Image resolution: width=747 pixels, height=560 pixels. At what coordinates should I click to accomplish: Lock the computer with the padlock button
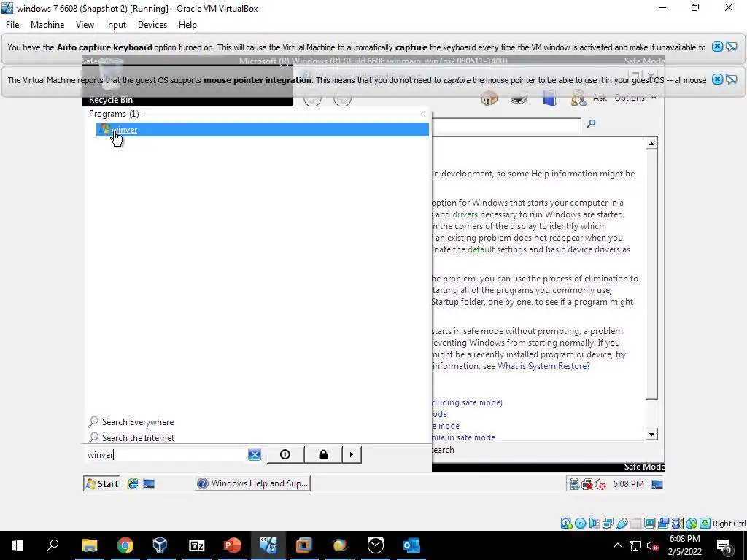[323, 455]
